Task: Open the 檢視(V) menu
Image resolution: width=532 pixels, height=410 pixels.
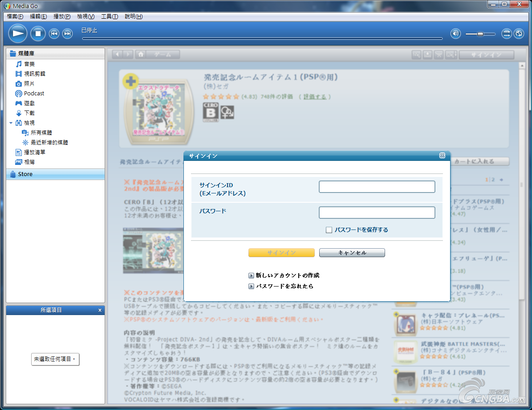Action: (85, 16)
